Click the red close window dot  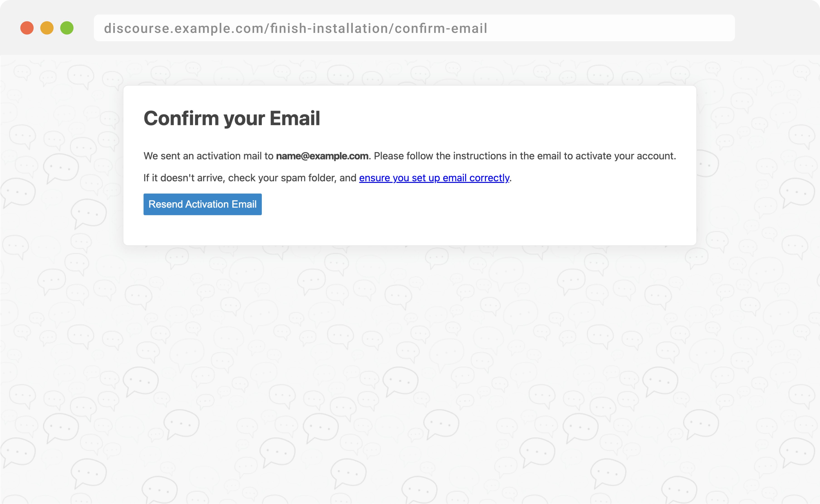click(x=27, y=28)
